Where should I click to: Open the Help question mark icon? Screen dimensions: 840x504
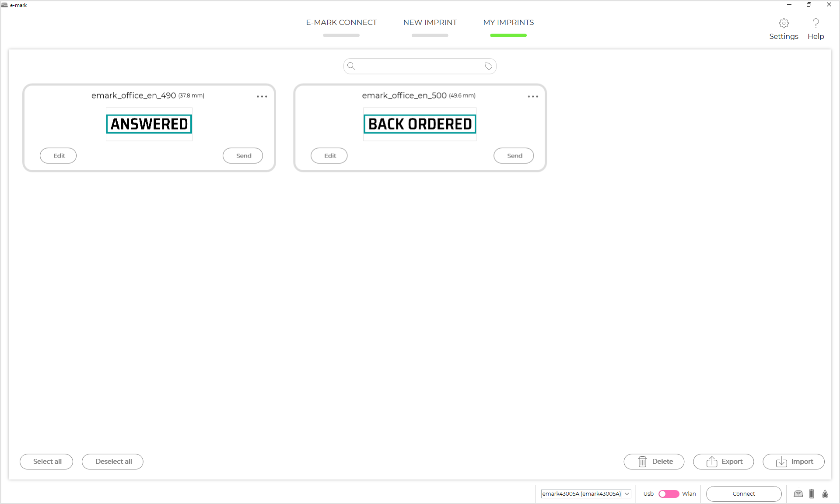(x=815, y=23)
